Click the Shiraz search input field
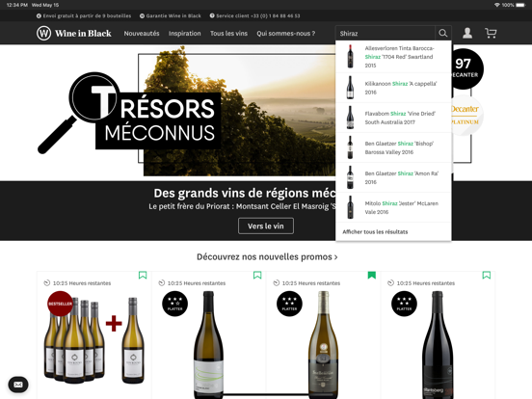The width and height of the screenshot is (532, 399). tap(386, 33)
